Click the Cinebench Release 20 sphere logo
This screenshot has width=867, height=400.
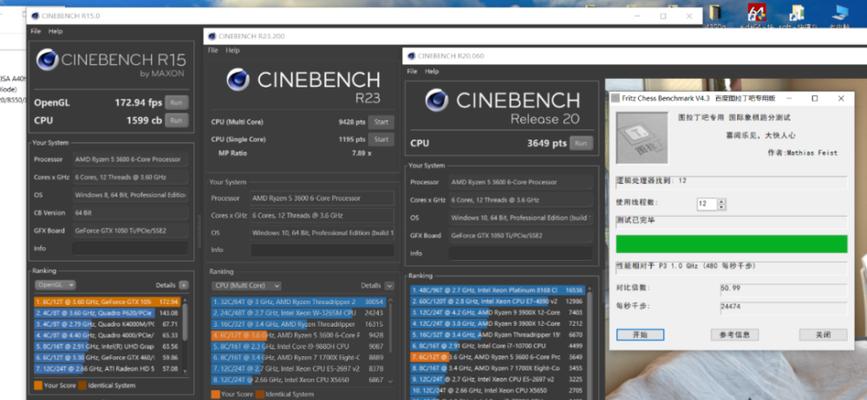point(437,100)
